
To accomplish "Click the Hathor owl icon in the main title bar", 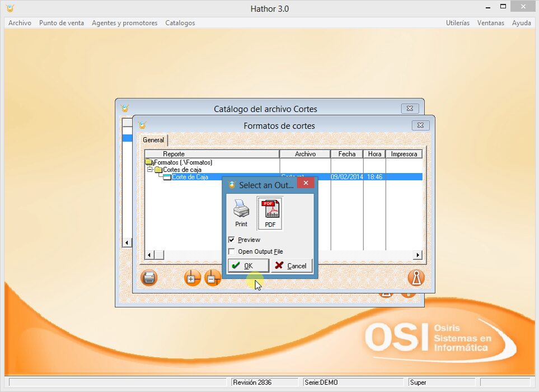I will point(10,8).
